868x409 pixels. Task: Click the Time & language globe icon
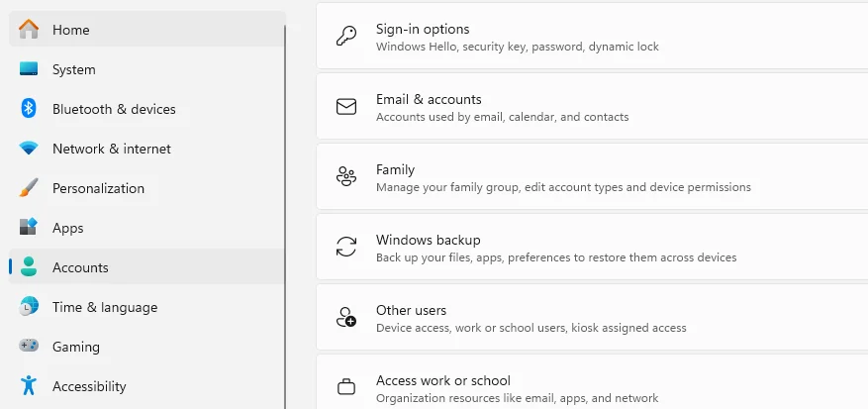coord(29,306)
